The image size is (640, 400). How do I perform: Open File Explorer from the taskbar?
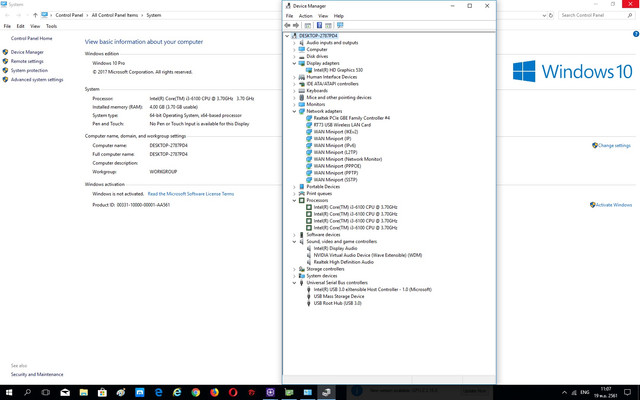[x=84, y=392]
